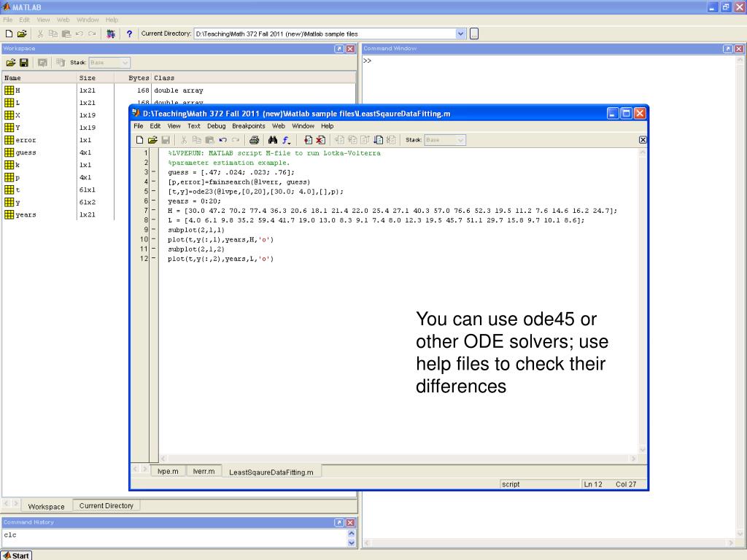Toggle breakpoint dash on line 5
This screenshot has width=747, height=560.
pyautogui.click(x=154, y=192)
